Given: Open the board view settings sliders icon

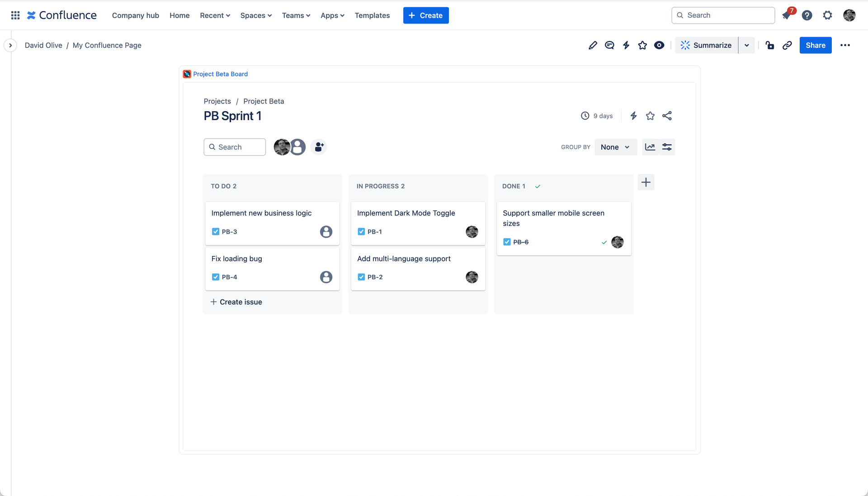Looking at the screenshot, I should coord(667,147).
